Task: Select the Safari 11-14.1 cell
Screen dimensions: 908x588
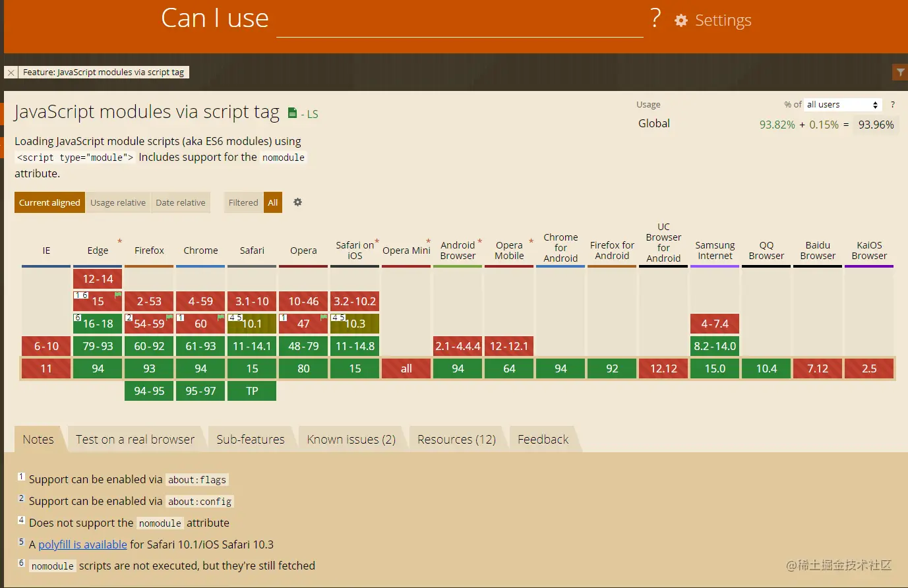Action: coord(252,346)
